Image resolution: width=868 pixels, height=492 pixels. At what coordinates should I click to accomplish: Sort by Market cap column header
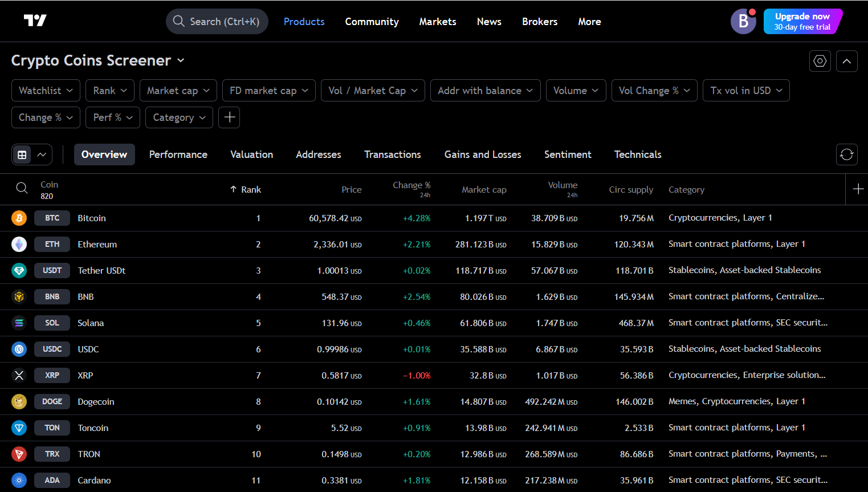[x=484, y=190]
